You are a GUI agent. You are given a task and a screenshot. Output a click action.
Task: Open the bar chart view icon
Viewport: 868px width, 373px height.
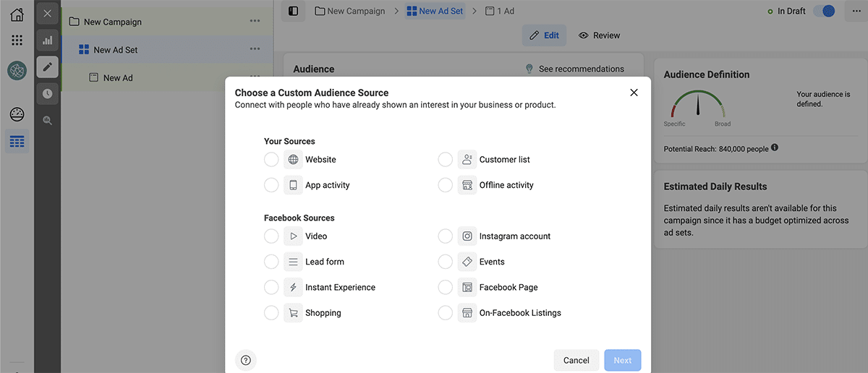point(47,40)
